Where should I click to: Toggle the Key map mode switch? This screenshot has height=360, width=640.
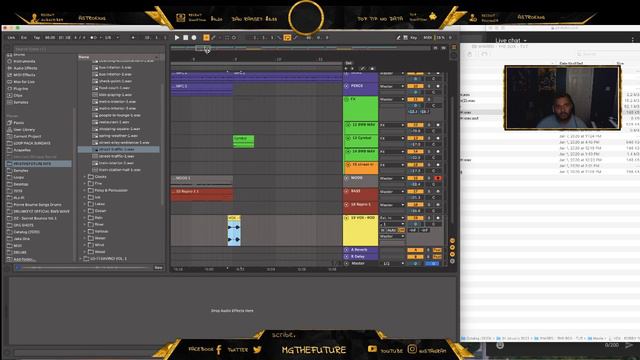point(414,38)
